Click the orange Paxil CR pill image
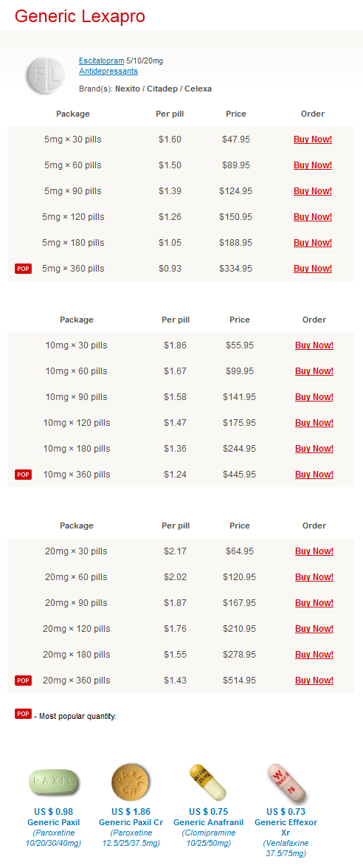The image size is (363, 868). pos(131,781)
